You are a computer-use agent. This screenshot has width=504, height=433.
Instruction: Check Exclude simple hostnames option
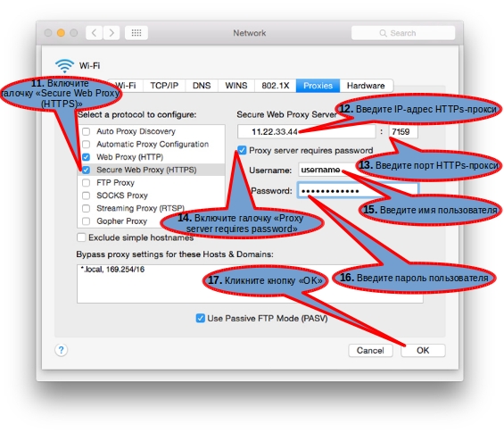[81, 237]
